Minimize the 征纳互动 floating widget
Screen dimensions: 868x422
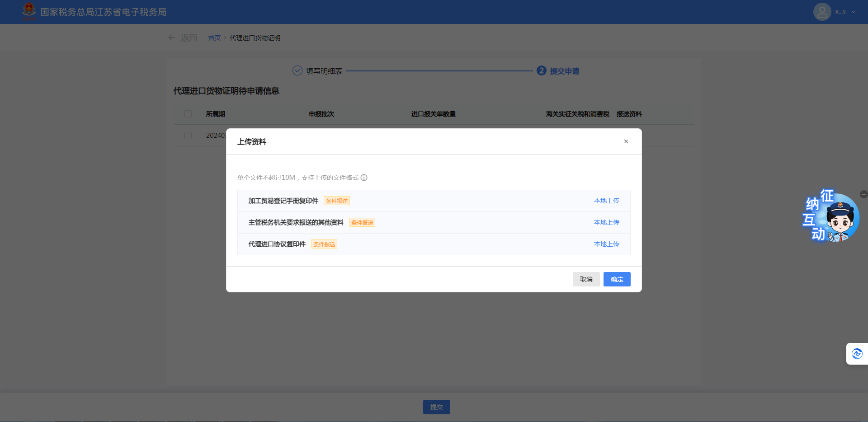tap(863, 194)
